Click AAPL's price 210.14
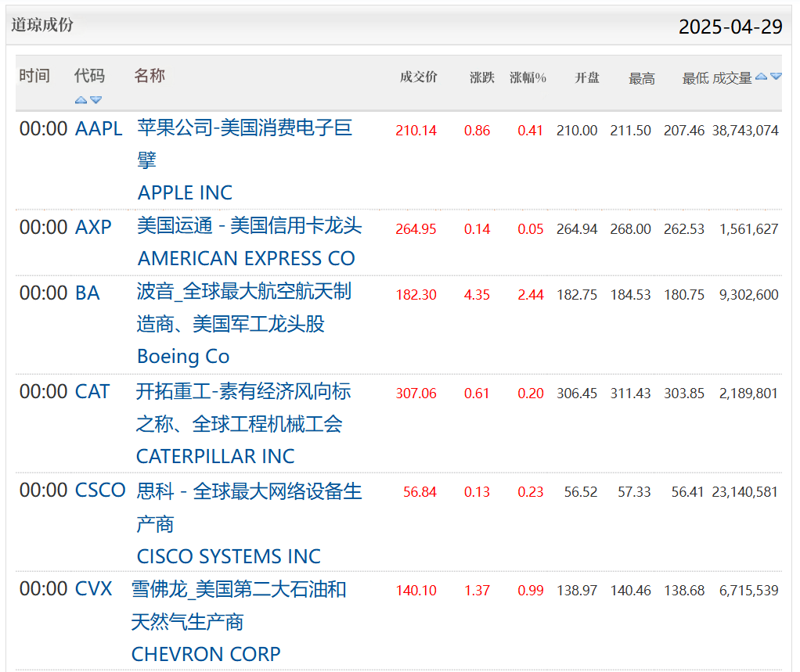The width and height of the screenshot is (800, 672). tap(416, 131)
